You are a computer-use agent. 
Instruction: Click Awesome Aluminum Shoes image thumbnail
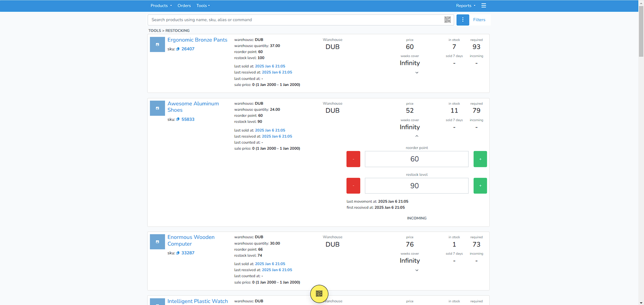click(x=157, y=108)
